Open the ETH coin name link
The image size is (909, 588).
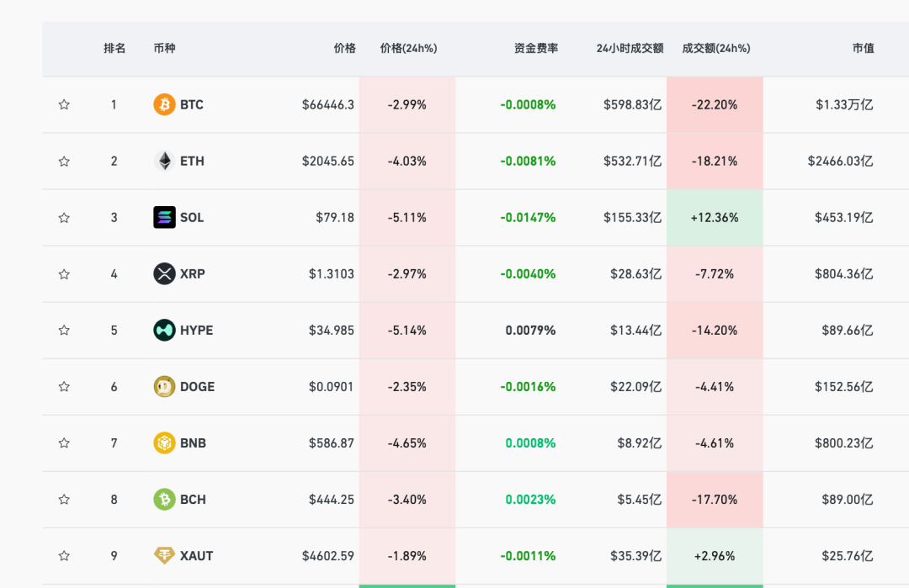click(x=192, y=162)
